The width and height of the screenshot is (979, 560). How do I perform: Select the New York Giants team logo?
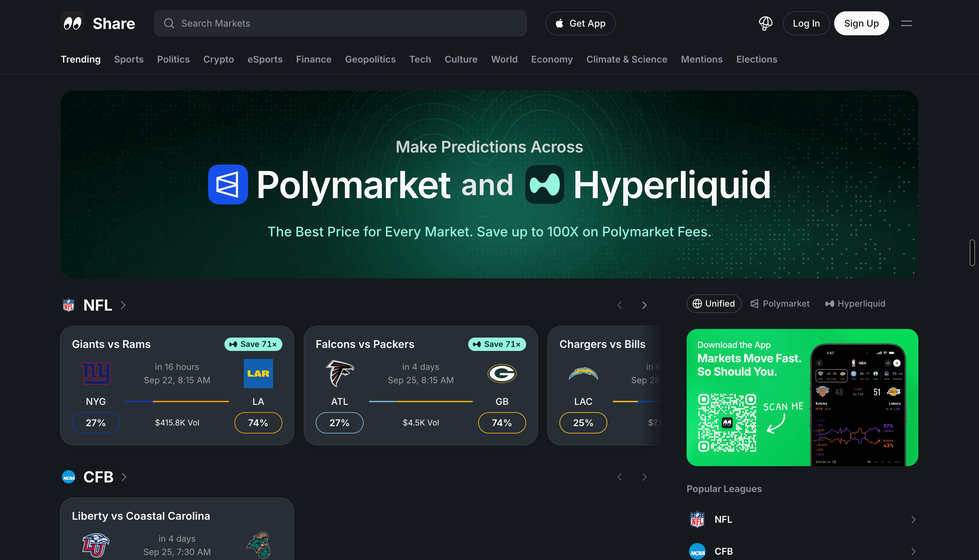pos(96,373)
